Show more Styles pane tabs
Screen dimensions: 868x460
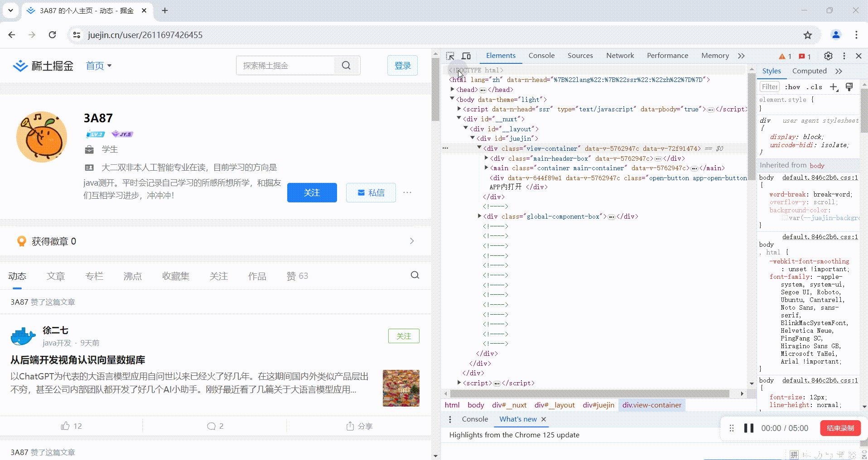(x=839, y=71)
